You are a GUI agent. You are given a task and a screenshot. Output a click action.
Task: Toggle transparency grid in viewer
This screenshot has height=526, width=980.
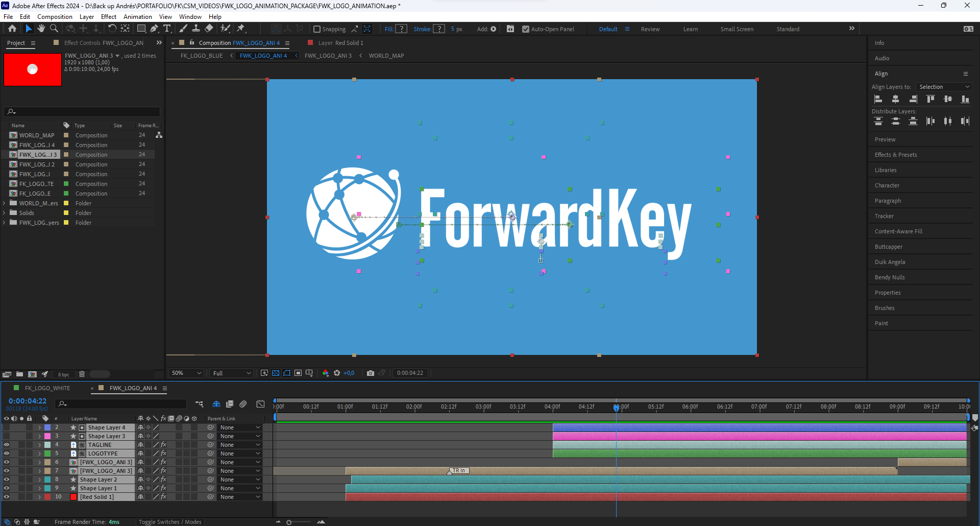tap(276, 373)
